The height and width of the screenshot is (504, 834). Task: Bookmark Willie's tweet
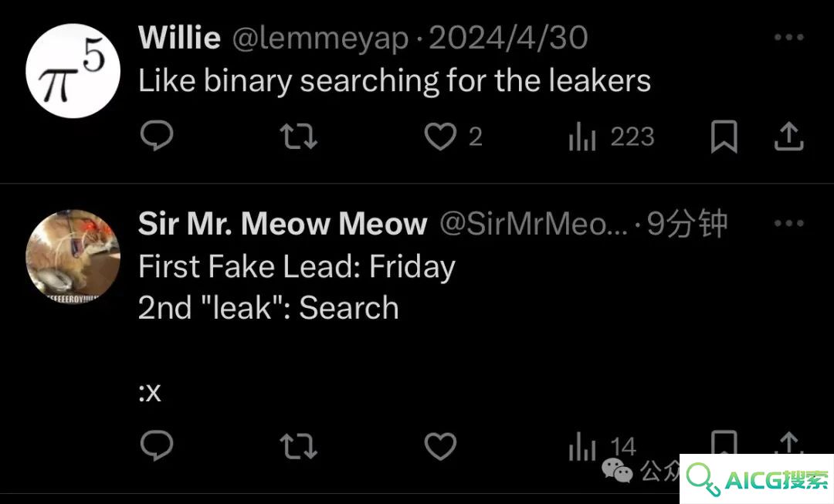724,137
